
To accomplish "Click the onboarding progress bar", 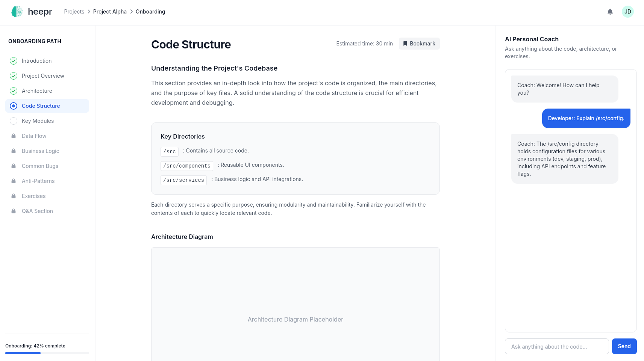I will click(47, 353).
